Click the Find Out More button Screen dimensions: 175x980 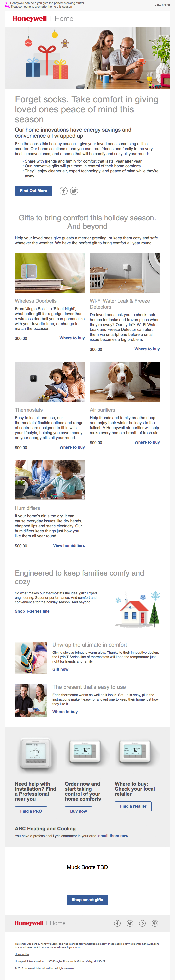pyautogui.click(x=33, y=191)
